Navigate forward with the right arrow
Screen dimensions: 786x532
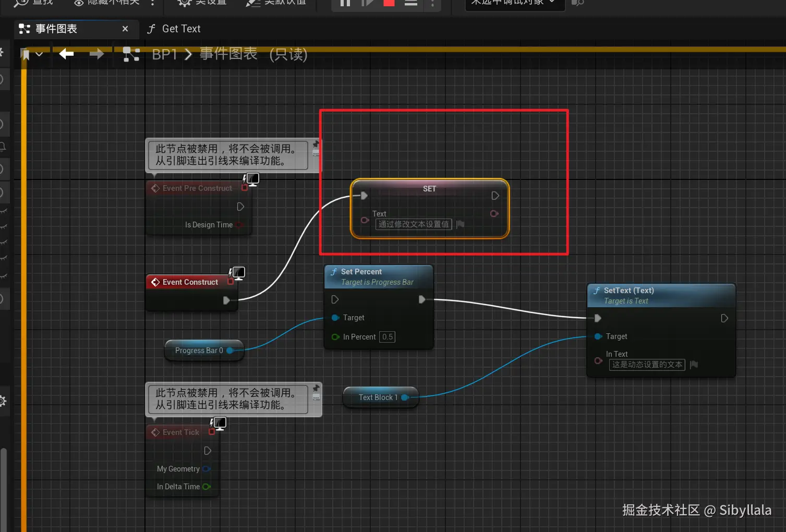point(96,54)
